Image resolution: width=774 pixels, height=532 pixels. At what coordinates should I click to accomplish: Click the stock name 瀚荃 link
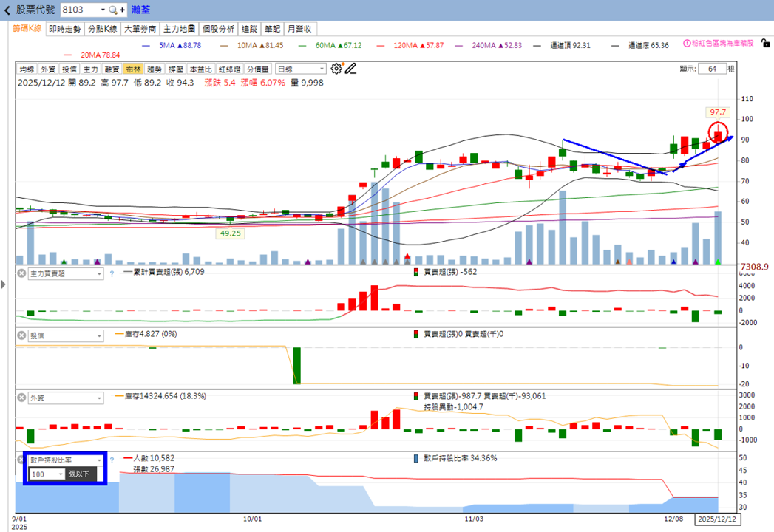point(140,10)
